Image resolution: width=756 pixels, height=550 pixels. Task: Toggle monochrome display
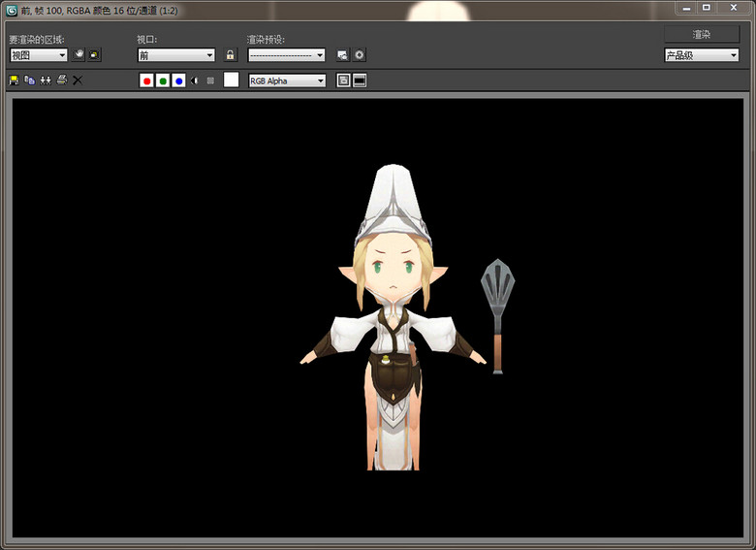210,81
